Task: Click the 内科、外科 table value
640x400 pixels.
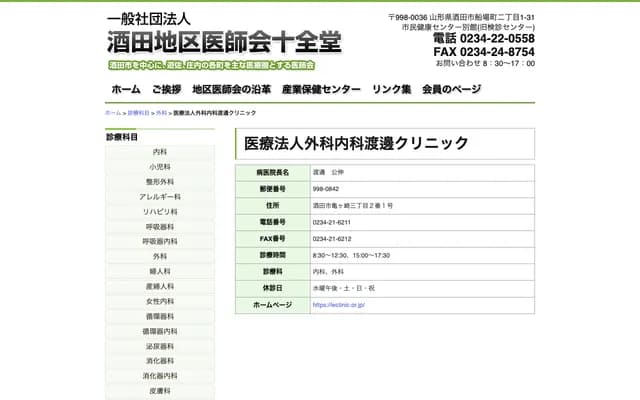Action: point(328,272)
